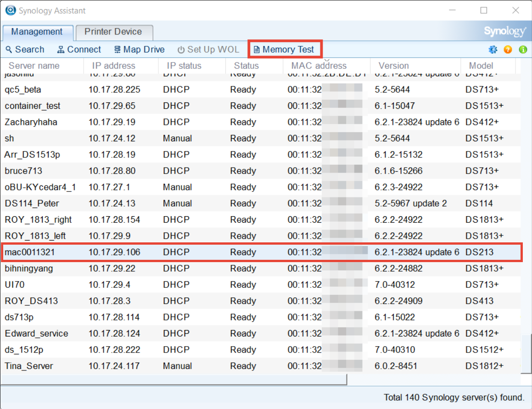Sort by Model column header
The height and width of the screenshot is (409, 532).
click(x=488, y=66)
